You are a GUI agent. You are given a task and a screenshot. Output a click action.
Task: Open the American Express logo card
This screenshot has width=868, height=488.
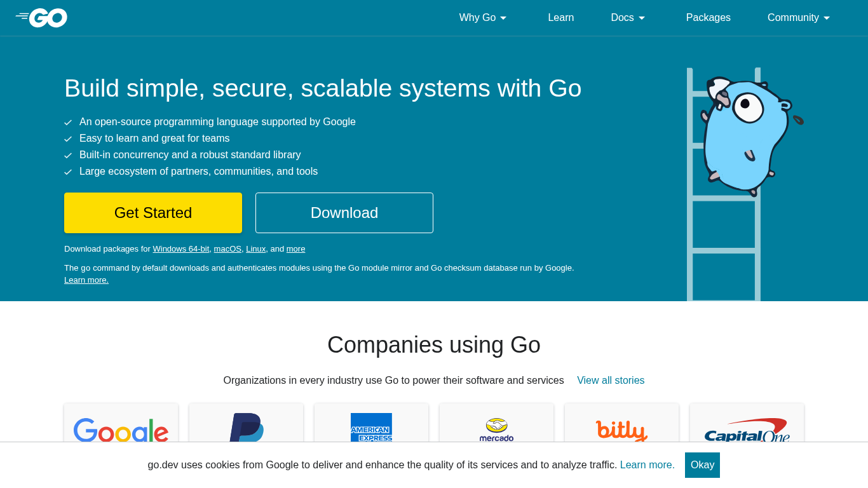pos(371,423)
